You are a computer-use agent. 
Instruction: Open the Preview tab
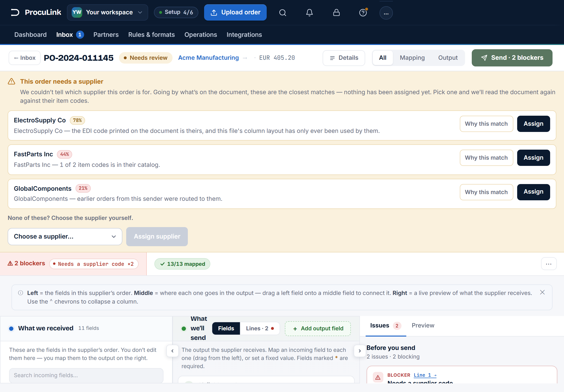[423, 326]
